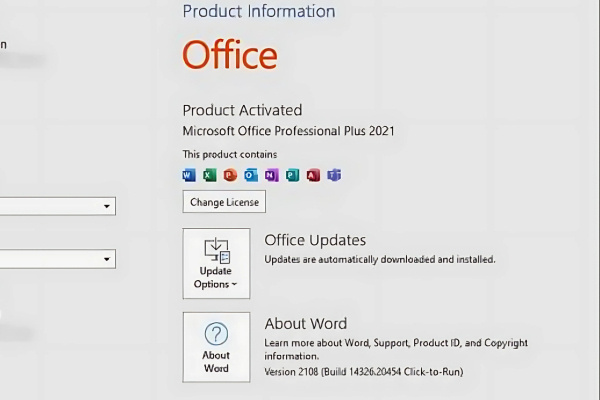Viewport: 600px width, 400px height.
Task: Click Microsoft Office Professional Plus 2021 text
Action: click(288, 131)
